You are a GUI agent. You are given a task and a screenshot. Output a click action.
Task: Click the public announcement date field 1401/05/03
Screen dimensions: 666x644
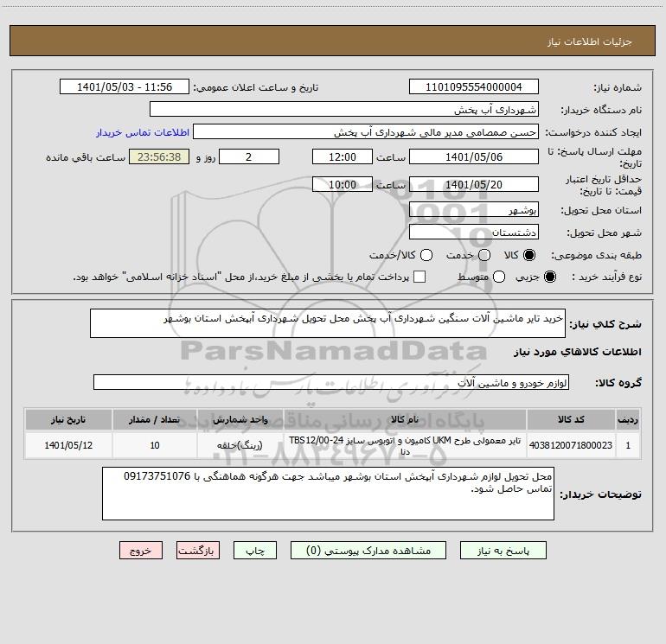point(125,87)
